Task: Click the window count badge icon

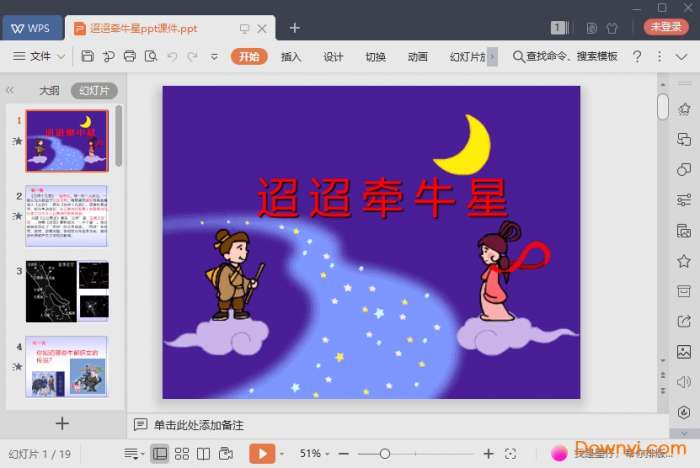Action: pos(558,28)
